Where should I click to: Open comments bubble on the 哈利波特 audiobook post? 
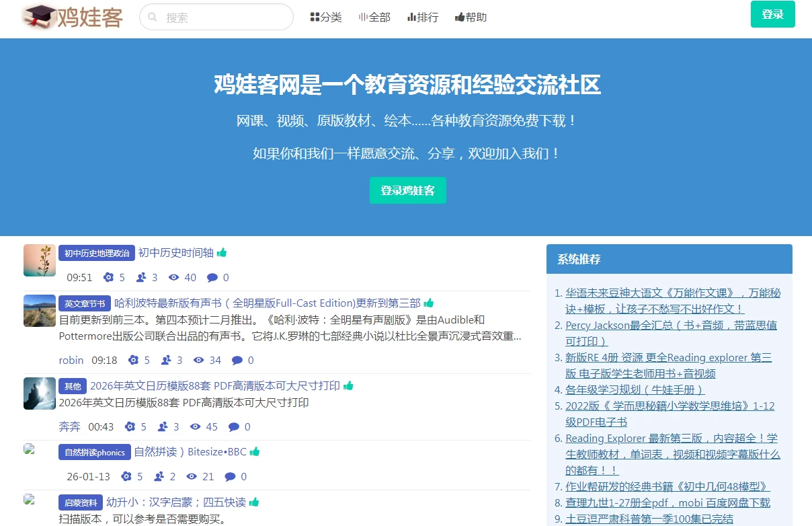[x=238, y=360]
